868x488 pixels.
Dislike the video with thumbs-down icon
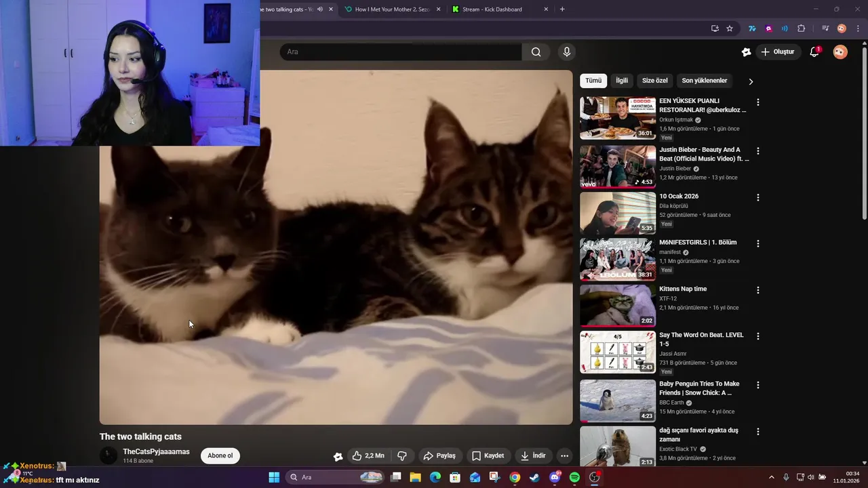402,455
